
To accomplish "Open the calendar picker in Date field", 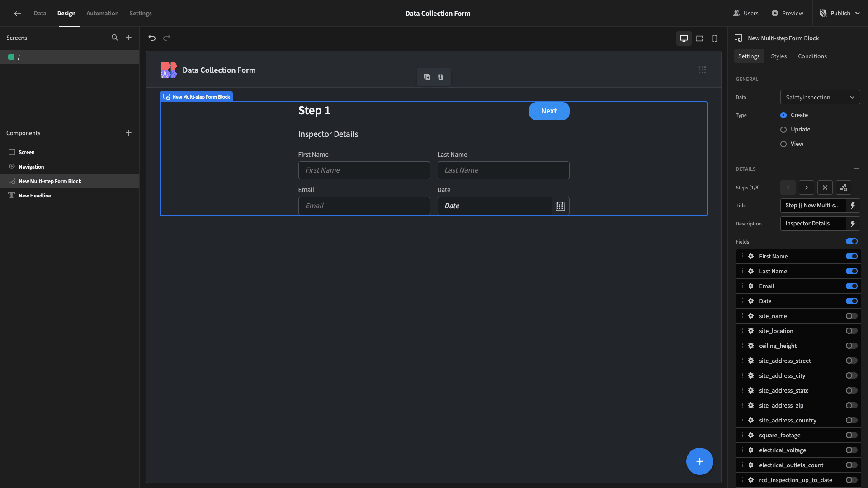I will (x=560, y=206).
